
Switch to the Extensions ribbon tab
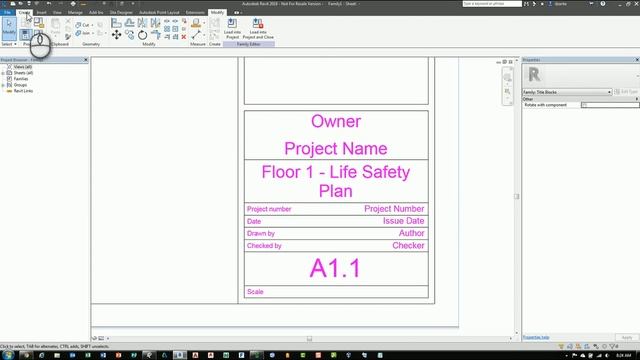tap(195, 13)
